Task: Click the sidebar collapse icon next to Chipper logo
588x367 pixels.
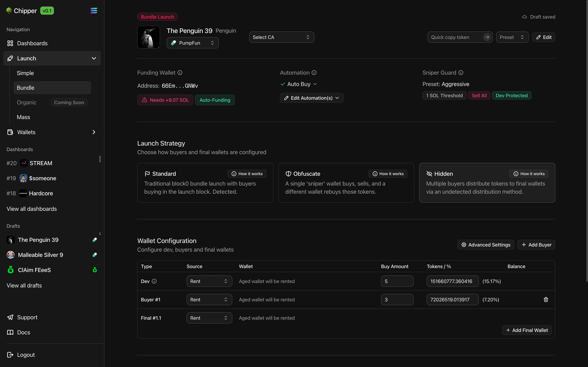Action: (x=94, y=11)
